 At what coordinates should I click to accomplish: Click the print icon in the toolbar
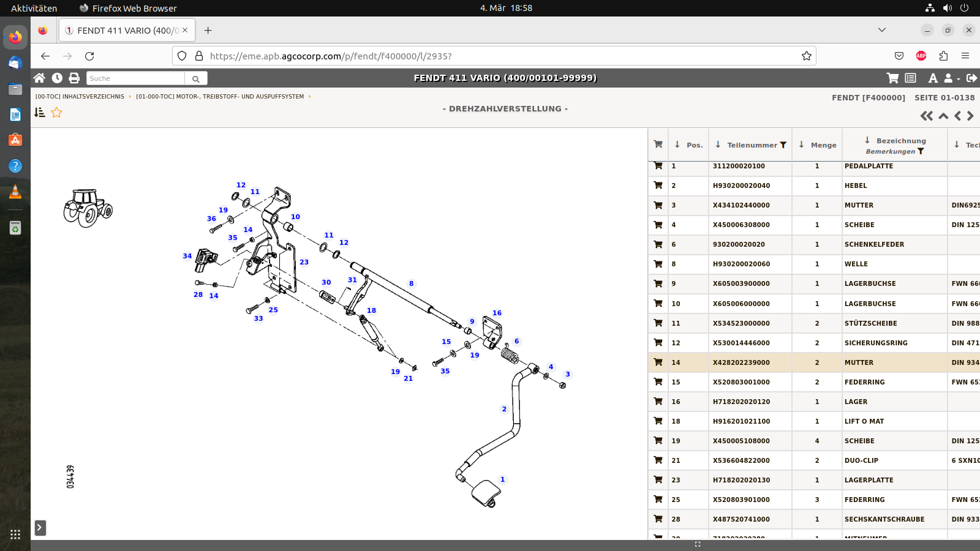click(74, 78)
